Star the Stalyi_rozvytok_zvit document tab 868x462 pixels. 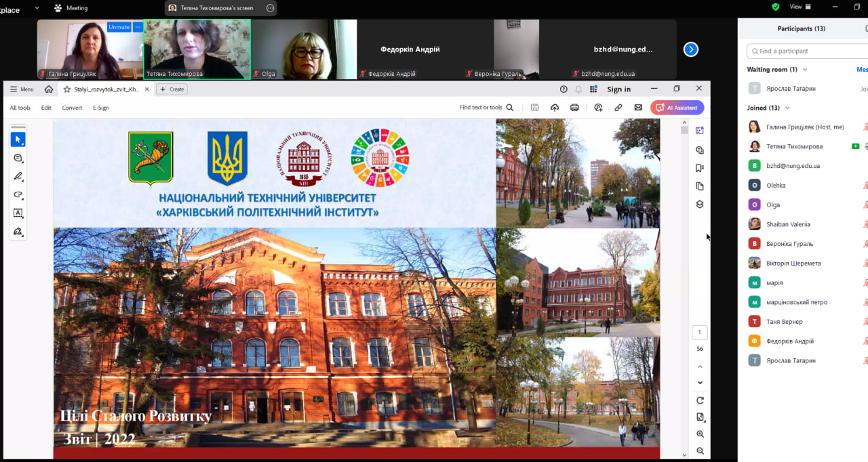(x=67, y=89)
